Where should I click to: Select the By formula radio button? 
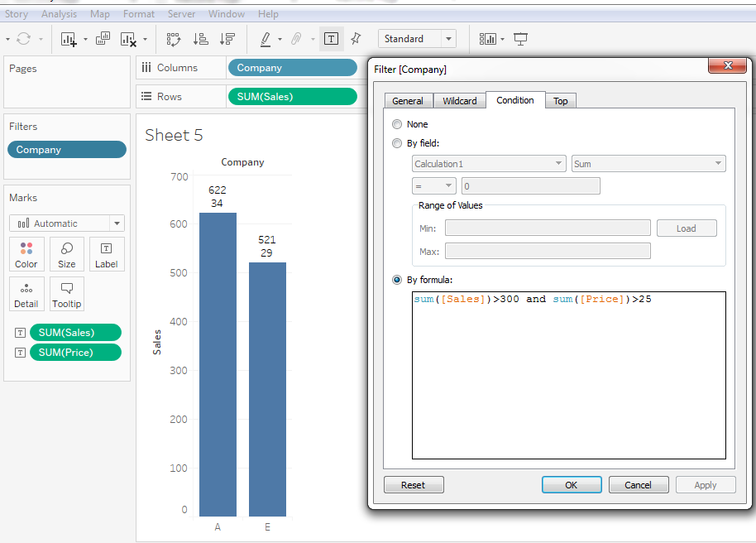[397, 280]
